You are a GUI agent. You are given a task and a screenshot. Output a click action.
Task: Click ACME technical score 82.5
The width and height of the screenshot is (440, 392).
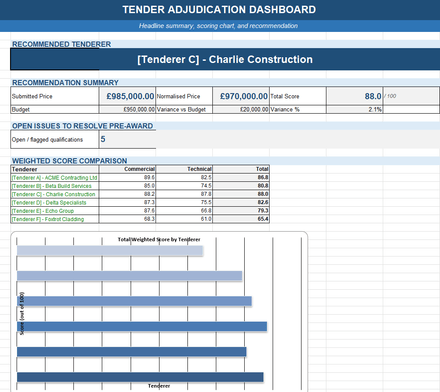184,177
